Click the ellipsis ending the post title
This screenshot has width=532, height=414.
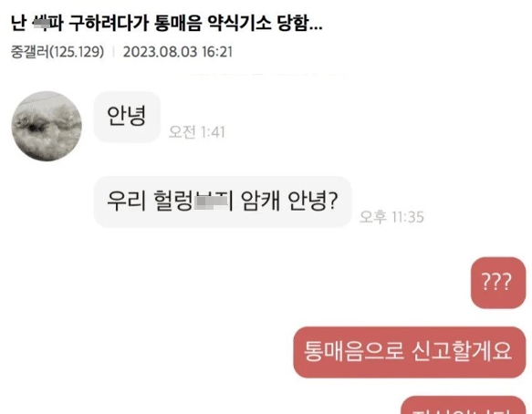click(x=316, y=29)
